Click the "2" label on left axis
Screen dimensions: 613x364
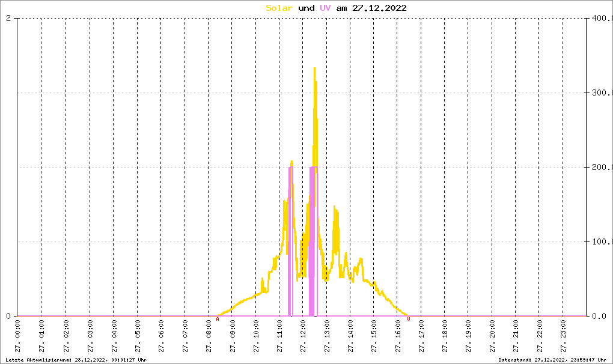tap(8, 19)
